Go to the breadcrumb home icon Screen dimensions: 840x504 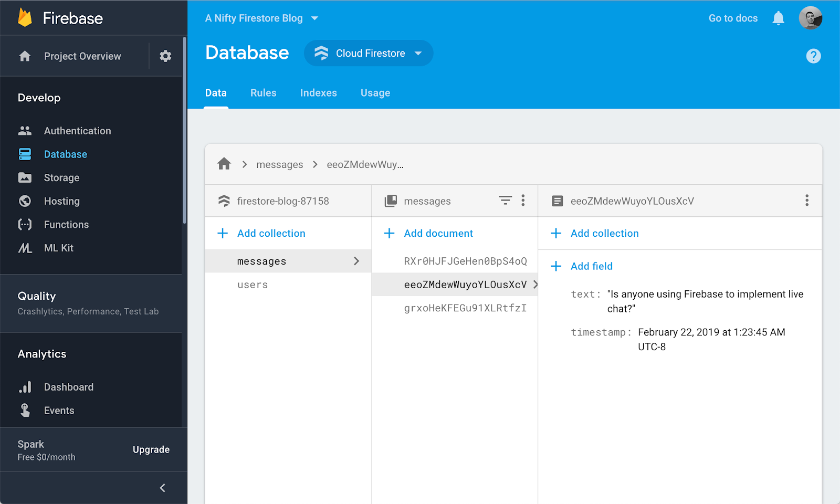[x=224, y=164]
